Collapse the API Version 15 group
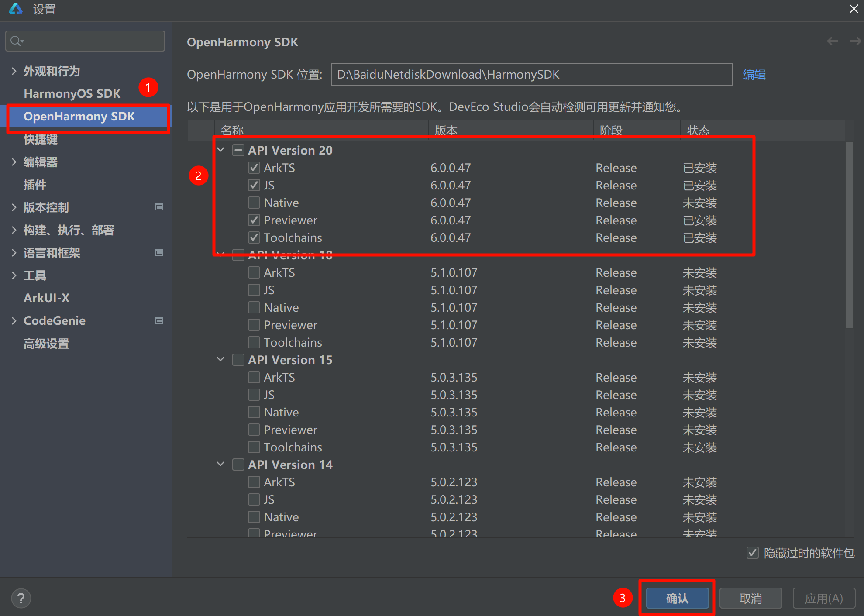Image resolution: width=864 pixels, height=616 pixels. [x=221, y=360]
